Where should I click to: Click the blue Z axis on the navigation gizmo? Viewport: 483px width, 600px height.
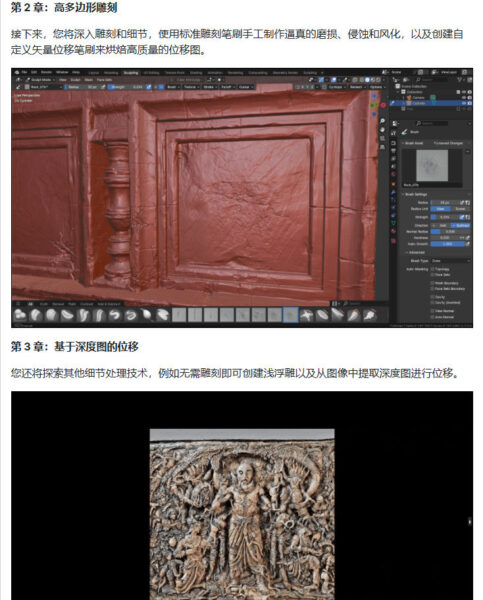pos(374,96)
